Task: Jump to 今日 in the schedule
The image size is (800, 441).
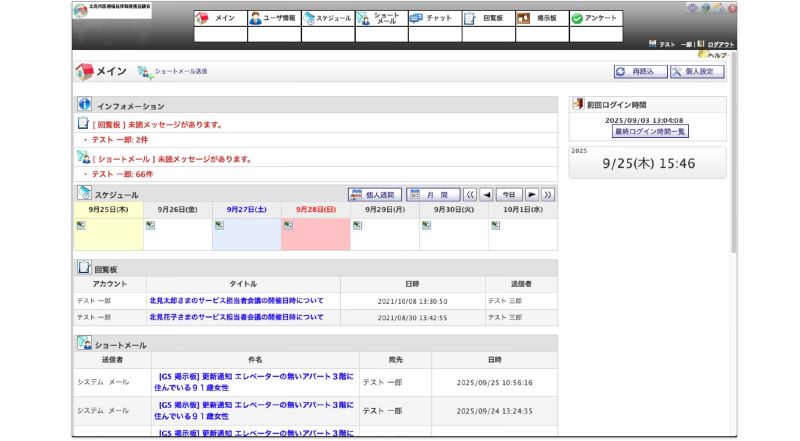Action: click(x=509, y=195)
